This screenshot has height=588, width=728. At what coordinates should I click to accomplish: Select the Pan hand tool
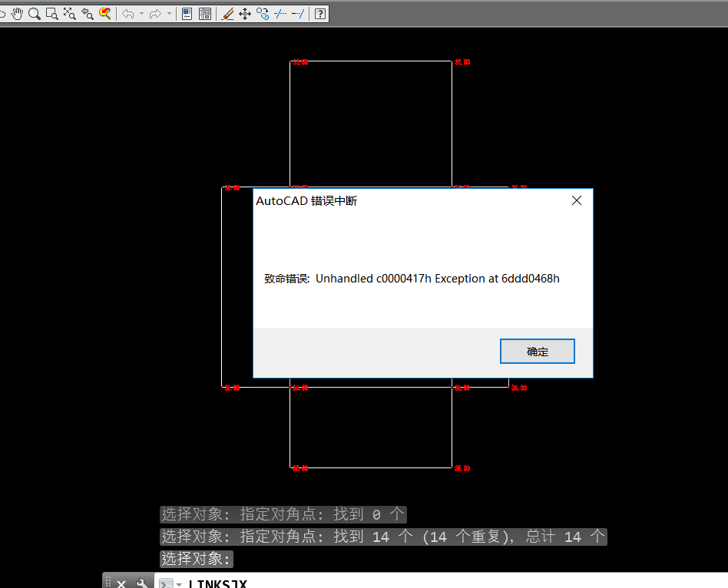[17, 13]
